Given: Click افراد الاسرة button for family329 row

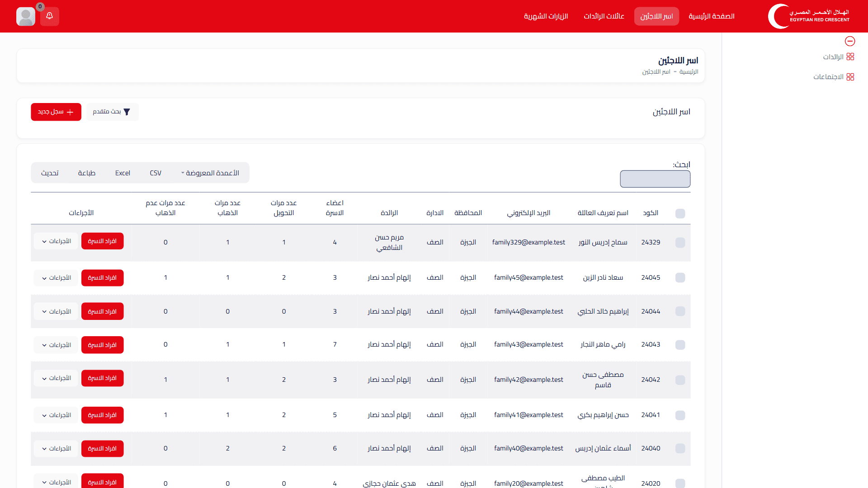Looking at the screenshot, I should click(102, 241).
